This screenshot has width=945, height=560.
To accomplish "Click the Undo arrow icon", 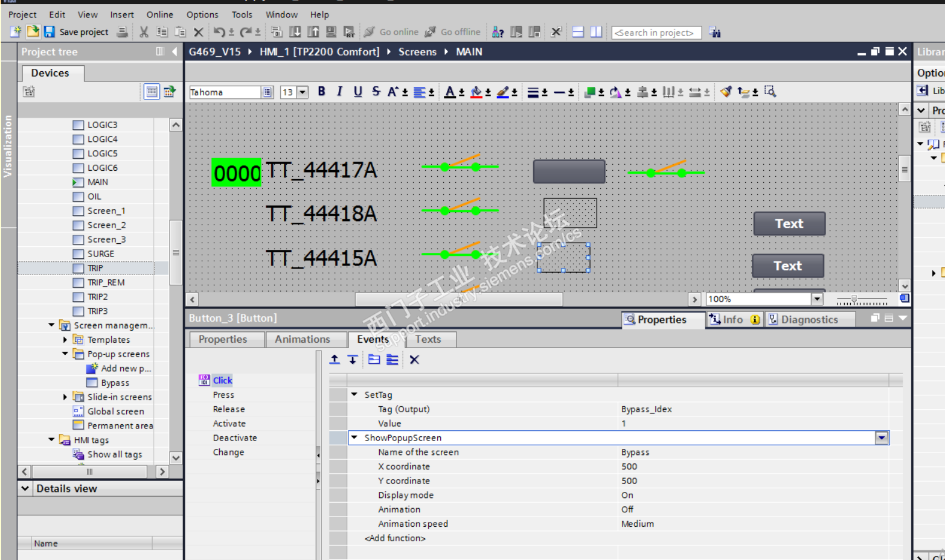I will (x=219, y=32).
